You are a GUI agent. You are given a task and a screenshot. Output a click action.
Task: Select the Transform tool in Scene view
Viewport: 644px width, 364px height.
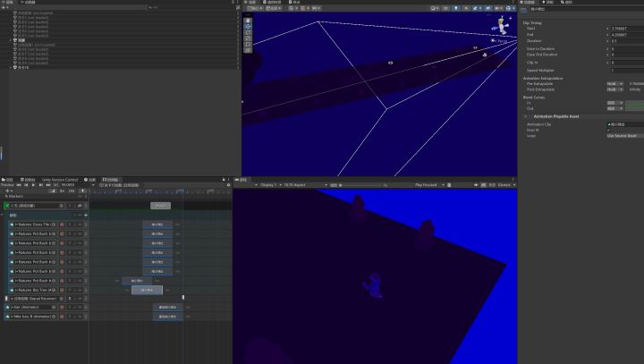(248, 50)
